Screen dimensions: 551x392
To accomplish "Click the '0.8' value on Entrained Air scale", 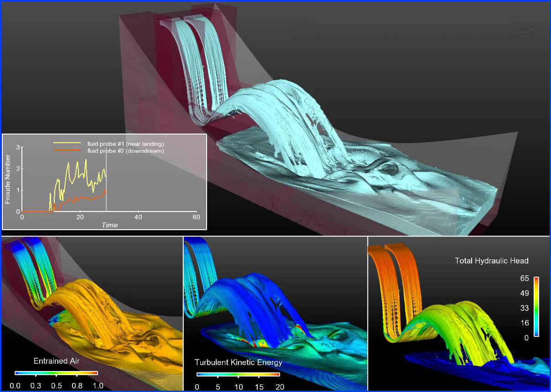I will 77,386.
